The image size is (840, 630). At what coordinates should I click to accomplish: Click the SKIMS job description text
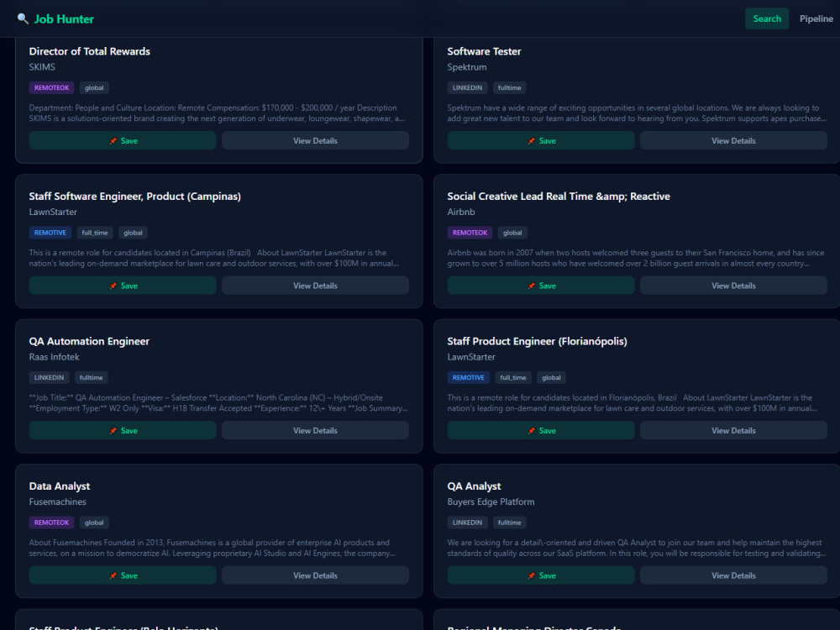tap(217, 113)
